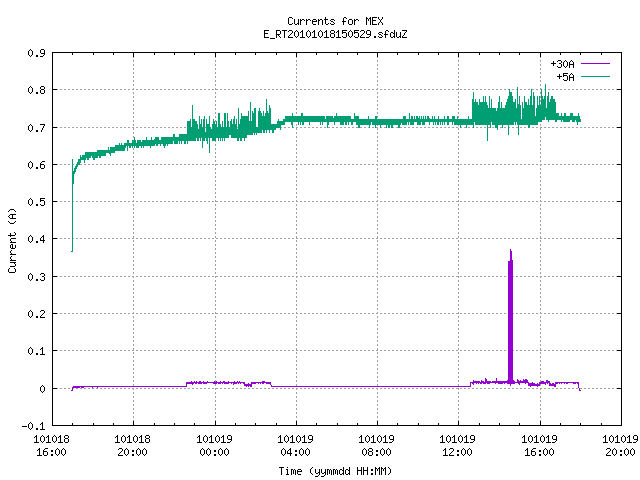
Task: Click the 0.7 y-axis tick label
Action: [x=36, y=128]
